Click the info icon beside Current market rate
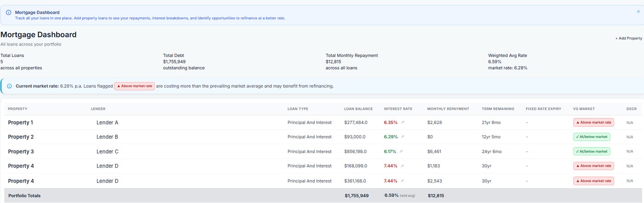This screenshot has width=644, height=203. click(x=9, y=86)
